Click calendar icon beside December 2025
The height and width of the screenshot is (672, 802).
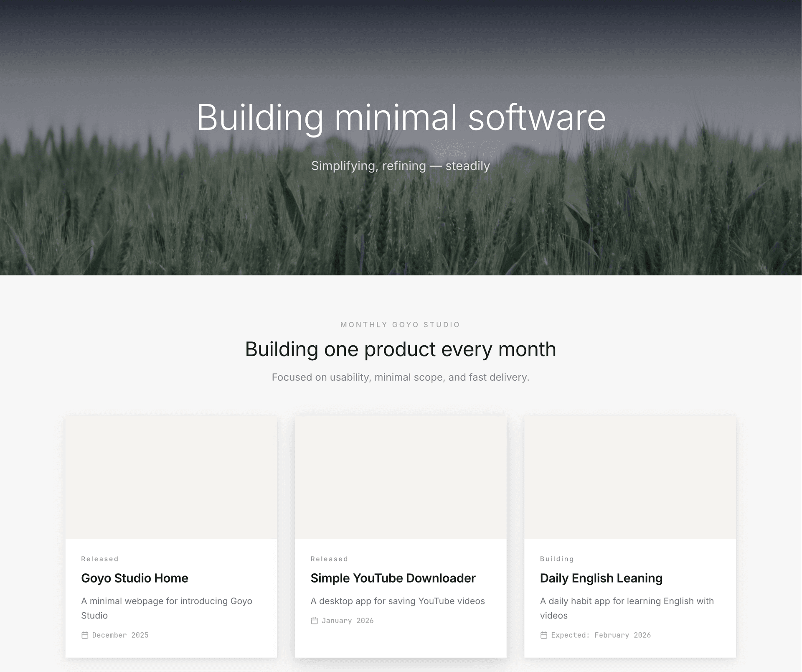85,635
